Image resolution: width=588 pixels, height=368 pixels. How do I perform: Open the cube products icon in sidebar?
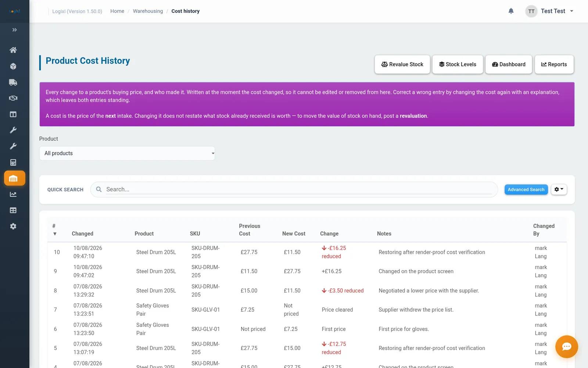tap(13, 66)
